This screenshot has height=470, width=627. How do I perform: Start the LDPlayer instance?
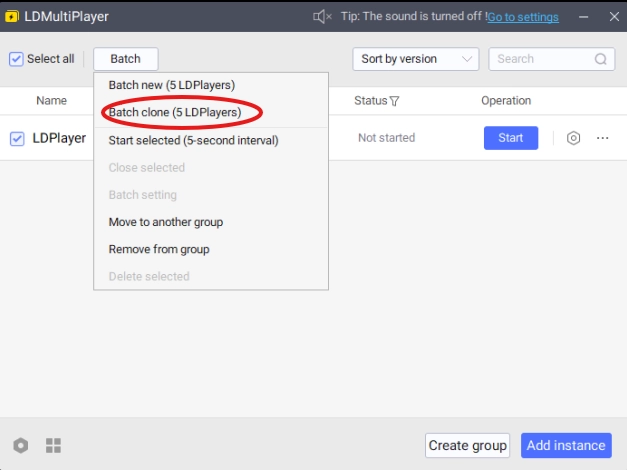point(511,138)
